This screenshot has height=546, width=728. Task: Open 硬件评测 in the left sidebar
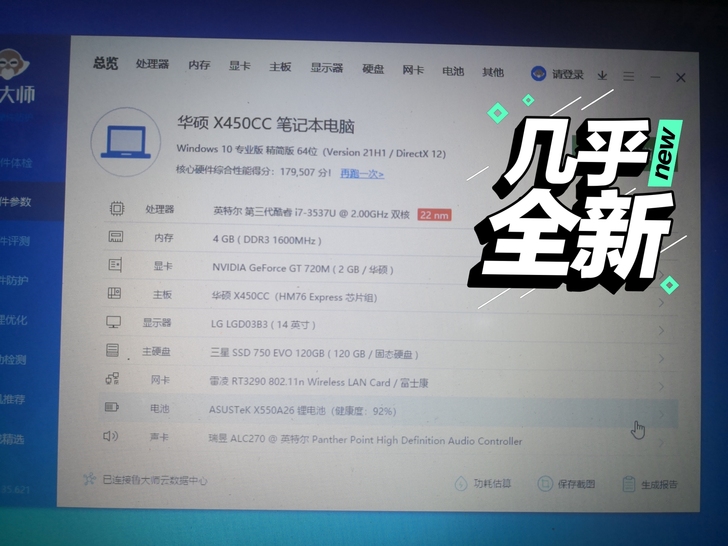[15, 241]
